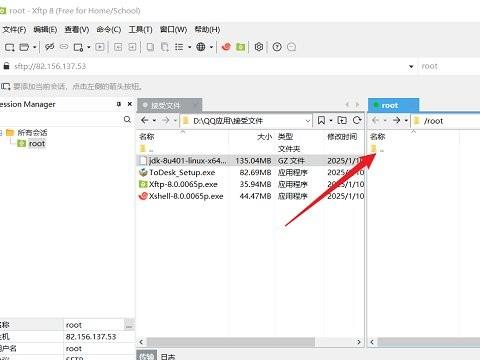Click Back arrow in local pane
The image size is (480, 360).
145,120
